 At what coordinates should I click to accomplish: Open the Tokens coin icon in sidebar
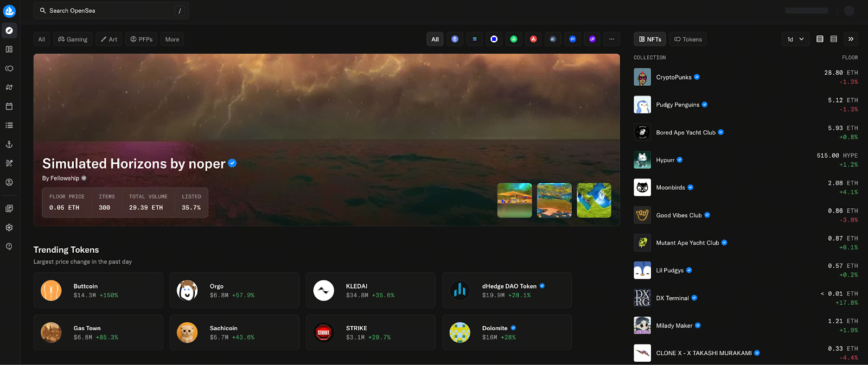coord(9,68)
